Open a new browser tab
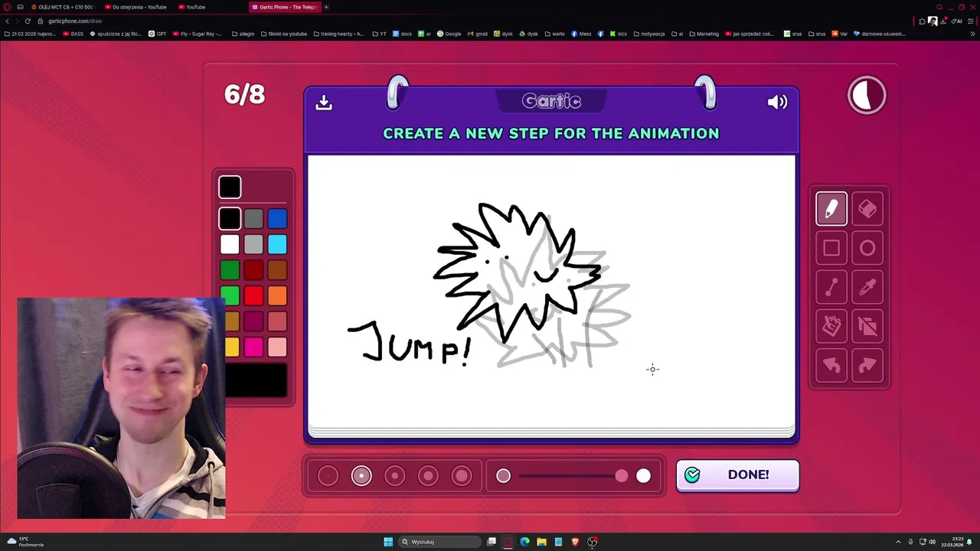 [326, 7]
